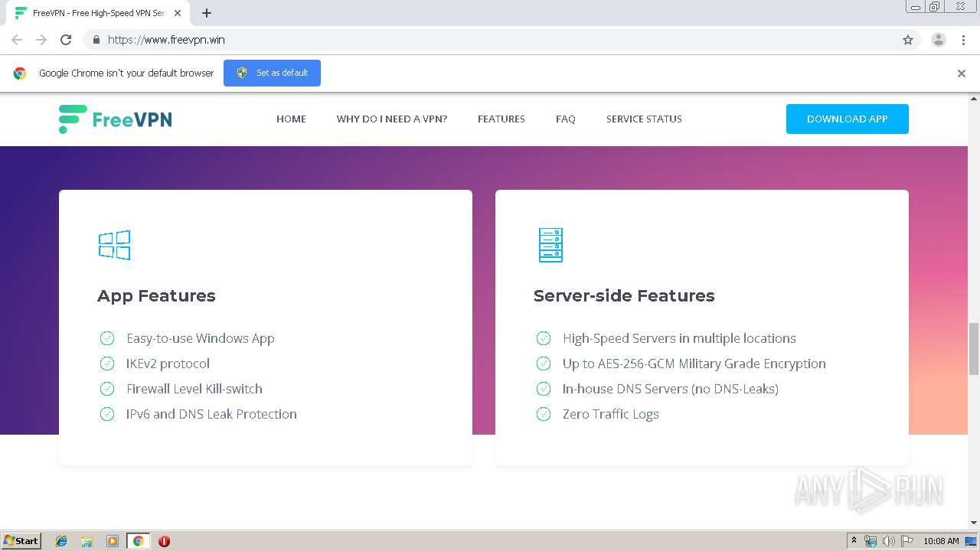Open the Chrome three-dot menu
This screenshot has height=551, width=980.
963,40
